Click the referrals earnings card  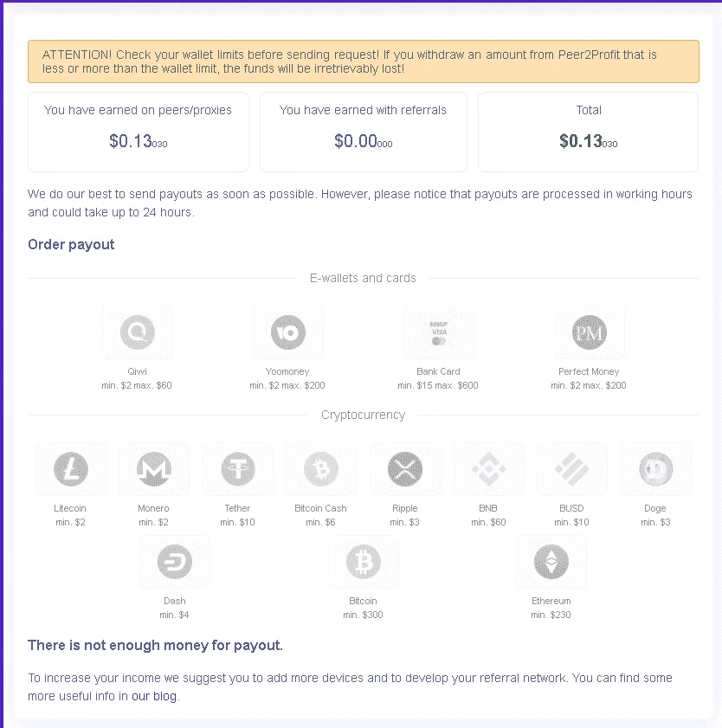pos(364,132)
